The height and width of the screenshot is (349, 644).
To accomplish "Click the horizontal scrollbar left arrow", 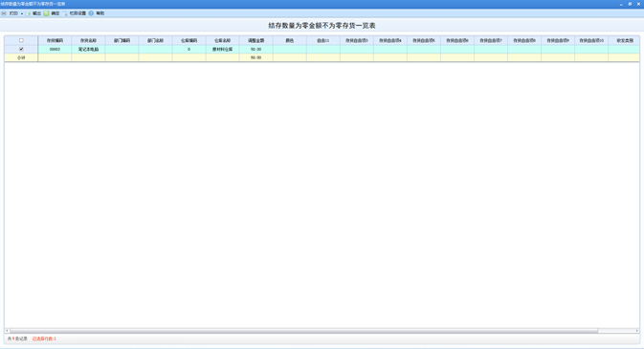I will tap(7, 331).
